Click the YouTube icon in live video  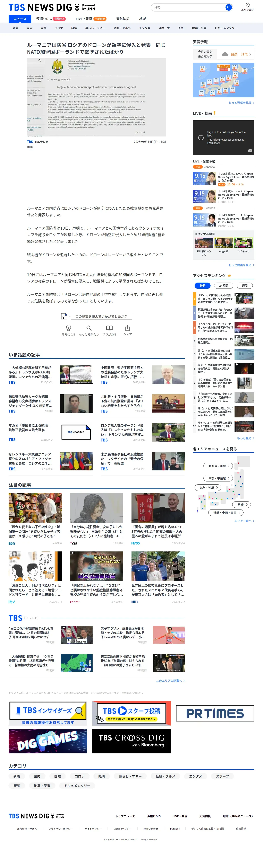[250, 151]
